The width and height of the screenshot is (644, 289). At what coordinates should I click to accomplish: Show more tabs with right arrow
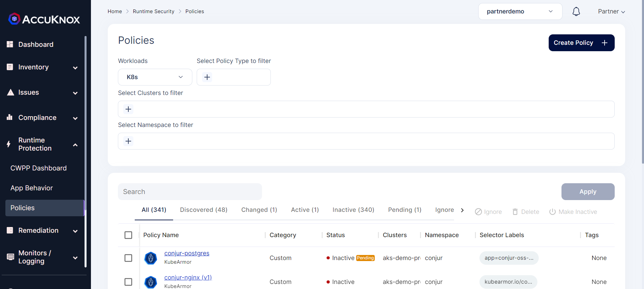(462, 210)
